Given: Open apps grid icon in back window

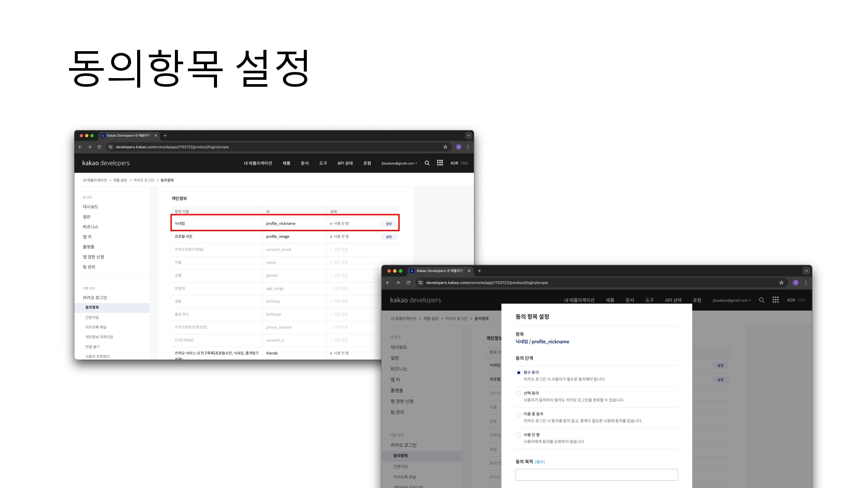Looking at the screenshot, I should point(440,163).
